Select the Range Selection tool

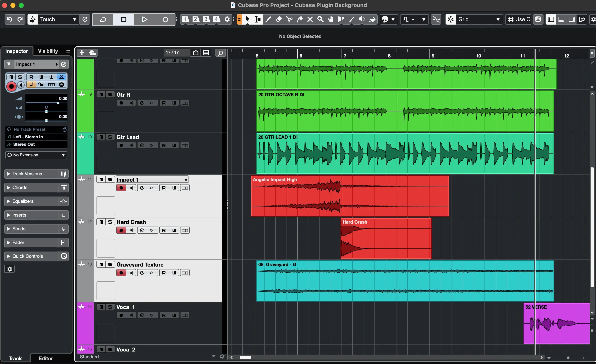[x=257, y=19]
